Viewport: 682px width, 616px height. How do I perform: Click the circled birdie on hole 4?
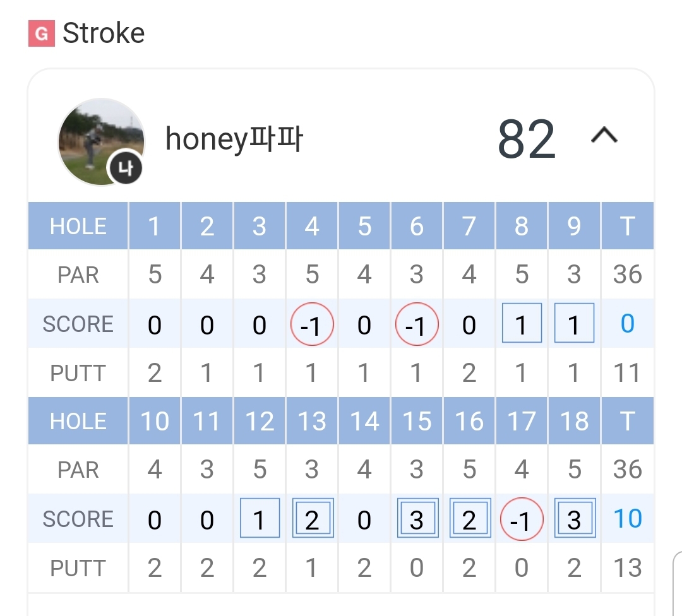click(312, 324)
